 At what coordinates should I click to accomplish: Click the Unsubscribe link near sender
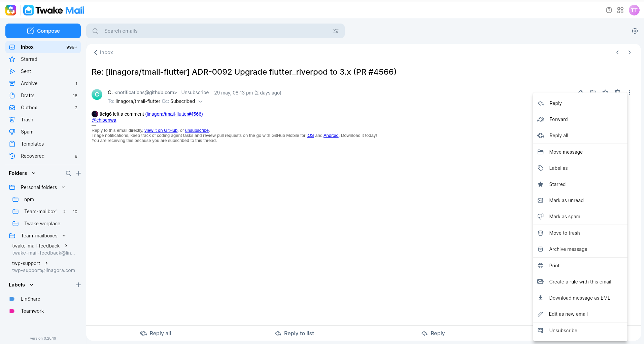tap(195, 92)
